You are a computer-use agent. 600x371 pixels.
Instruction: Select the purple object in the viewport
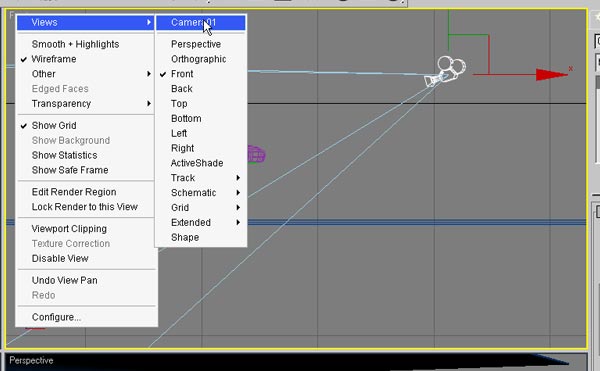[256, 155]
